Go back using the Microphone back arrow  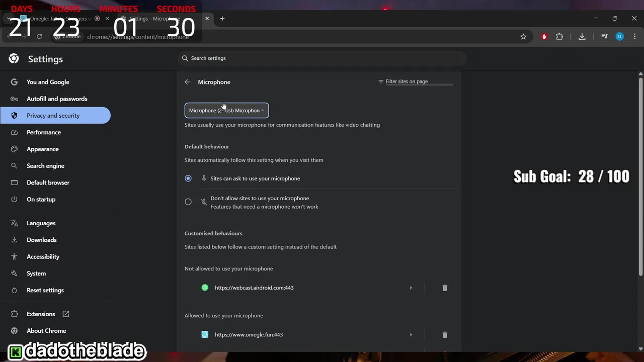point(187,82)
